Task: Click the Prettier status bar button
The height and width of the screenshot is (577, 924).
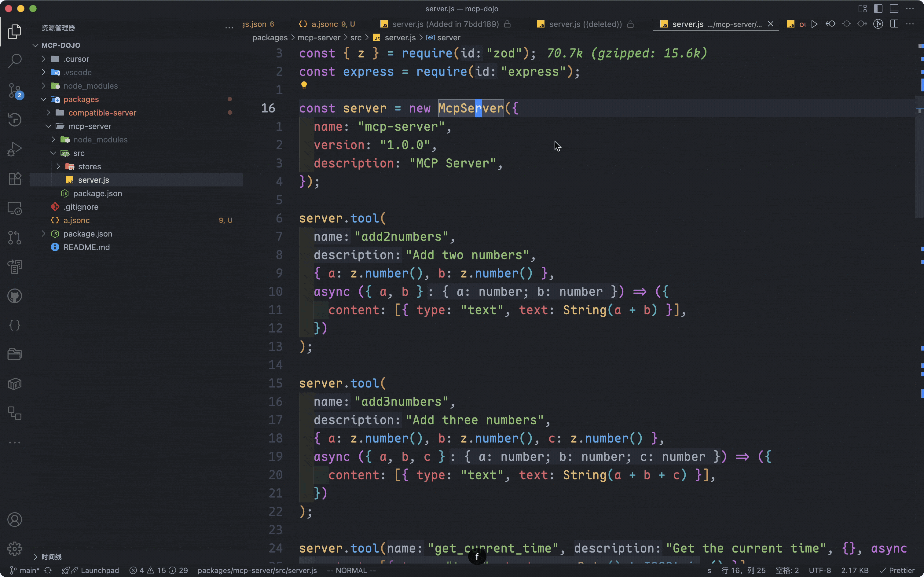Action: point(897,570)
